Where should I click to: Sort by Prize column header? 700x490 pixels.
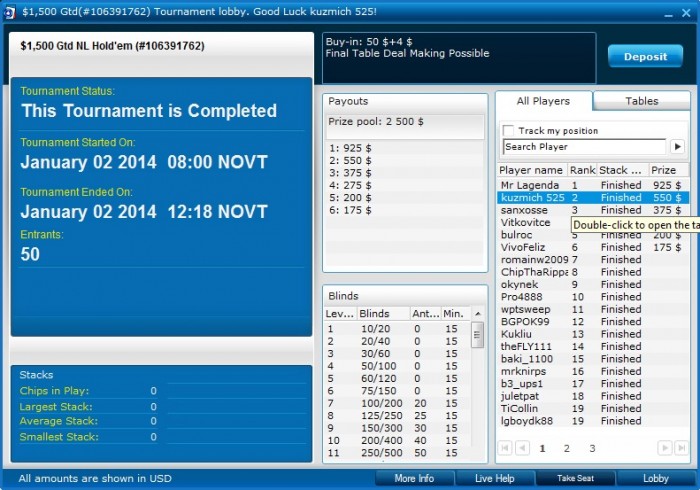click(x=668, y=170)
